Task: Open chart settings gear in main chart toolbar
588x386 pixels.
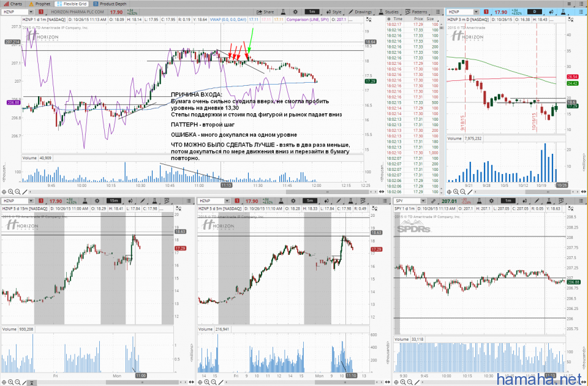Action: point(295,12)
